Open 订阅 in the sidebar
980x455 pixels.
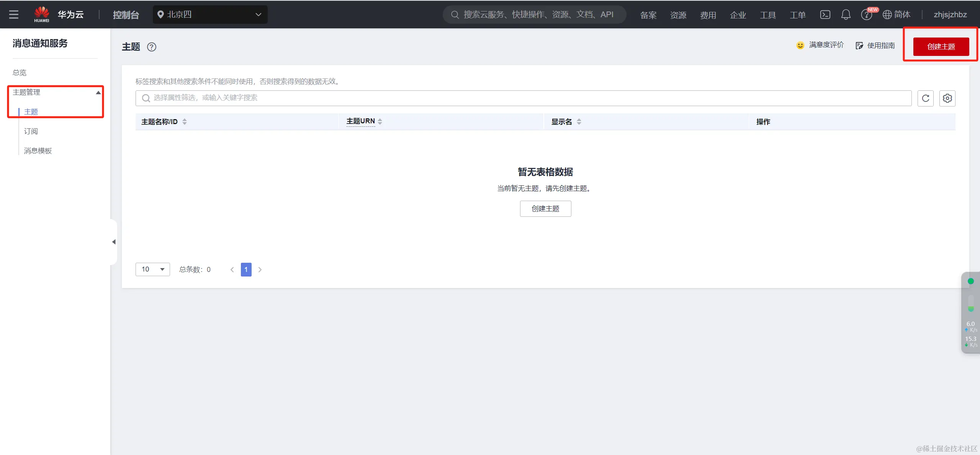(31, 131)
